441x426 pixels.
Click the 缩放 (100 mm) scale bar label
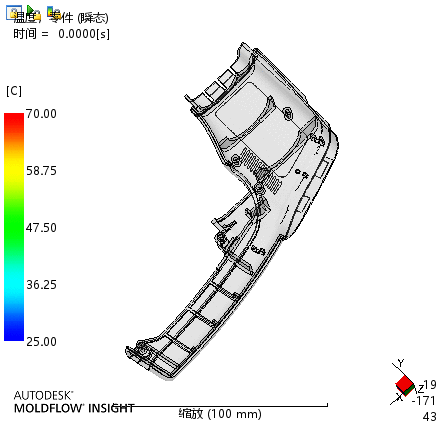[220, 414]
